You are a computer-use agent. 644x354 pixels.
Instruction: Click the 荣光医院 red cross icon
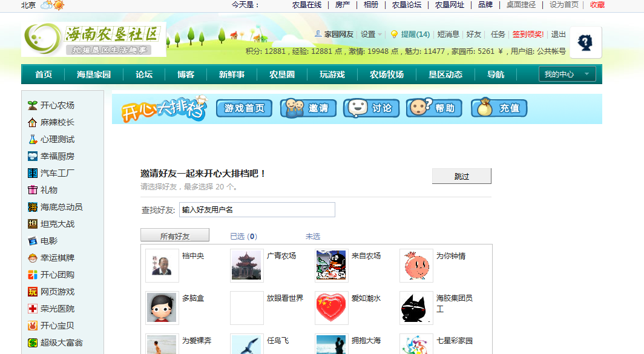click(33, 309)
